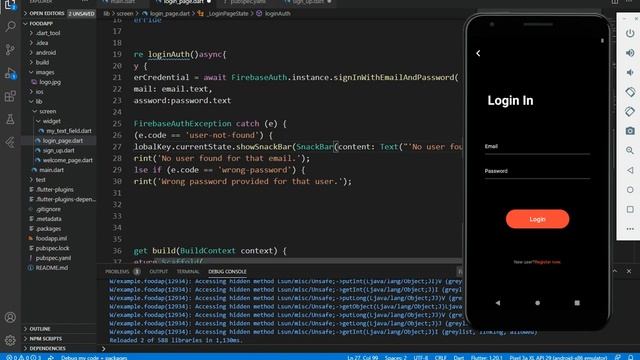
Task: Open pubspec.lock in explorer
Action: 52,248
